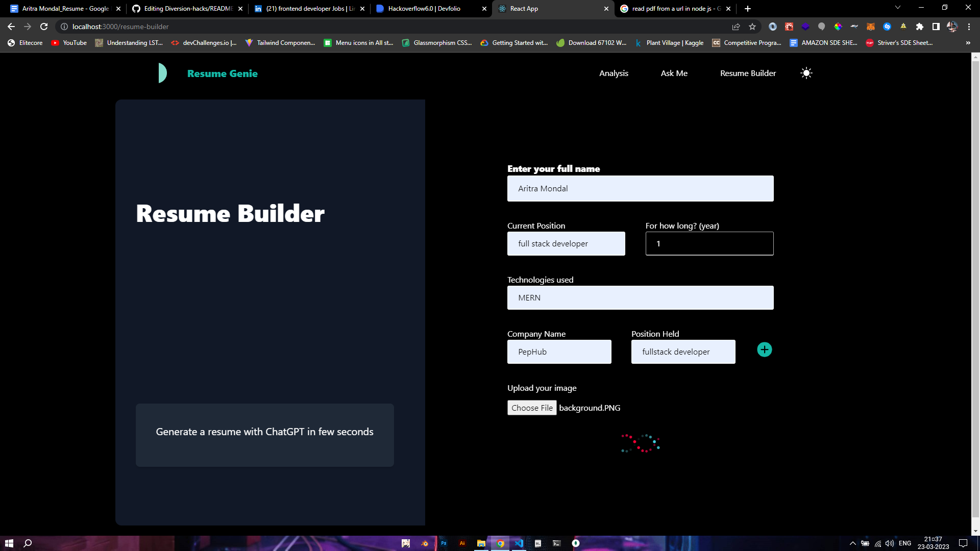Select the Analysis navigation menu item
Screen dimensions: 980x551
[x=614, y=73]
